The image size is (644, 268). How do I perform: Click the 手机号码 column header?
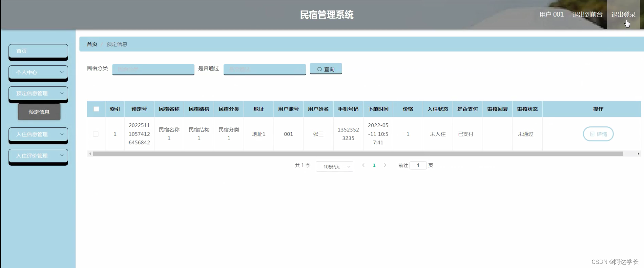click(348, 109)
